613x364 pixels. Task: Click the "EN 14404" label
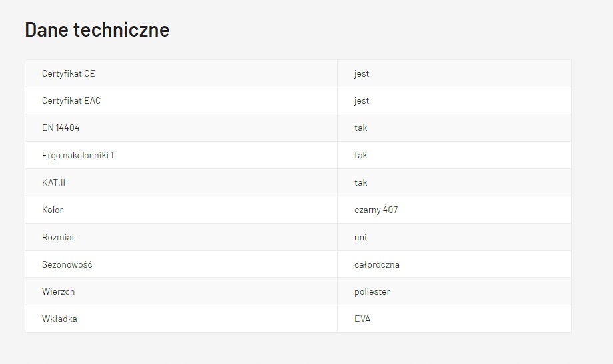pos(61,128)
